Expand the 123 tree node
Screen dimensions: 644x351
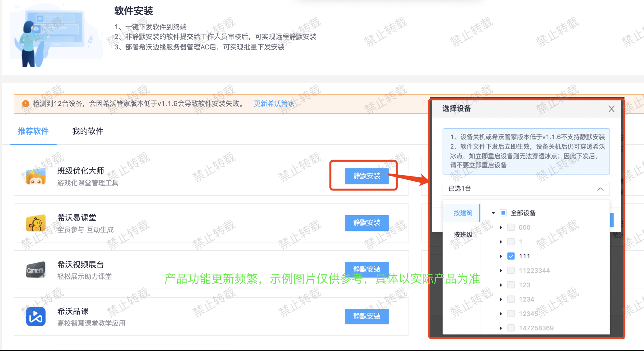(x=501, y=285)
